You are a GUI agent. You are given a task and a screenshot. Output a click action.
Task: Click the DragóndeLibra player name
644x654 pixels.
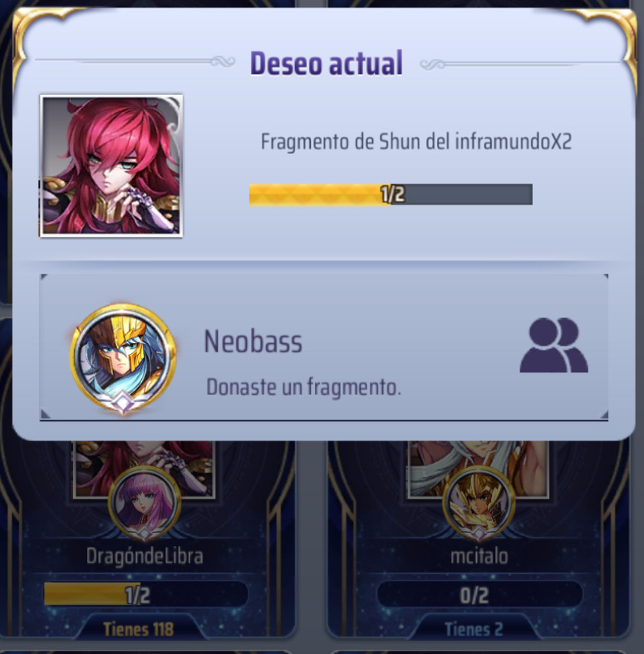(145, 557)
